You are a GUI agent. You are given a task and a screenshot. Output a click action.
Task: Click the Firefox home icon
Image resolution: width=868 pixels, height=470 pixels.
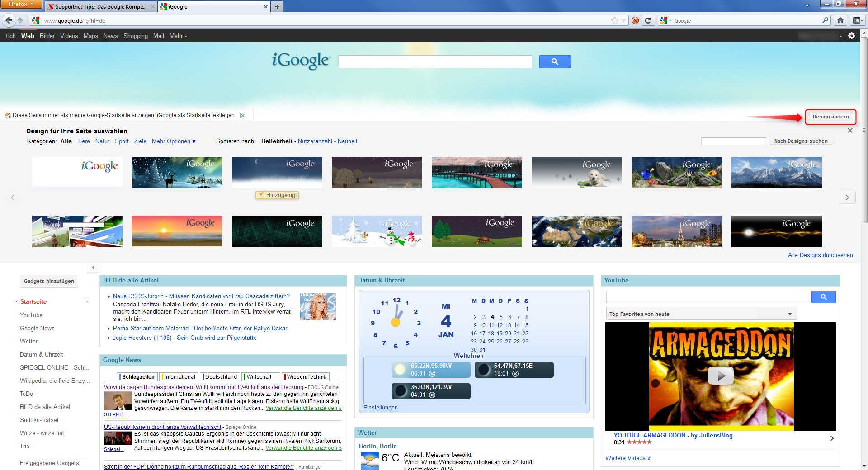840,20
